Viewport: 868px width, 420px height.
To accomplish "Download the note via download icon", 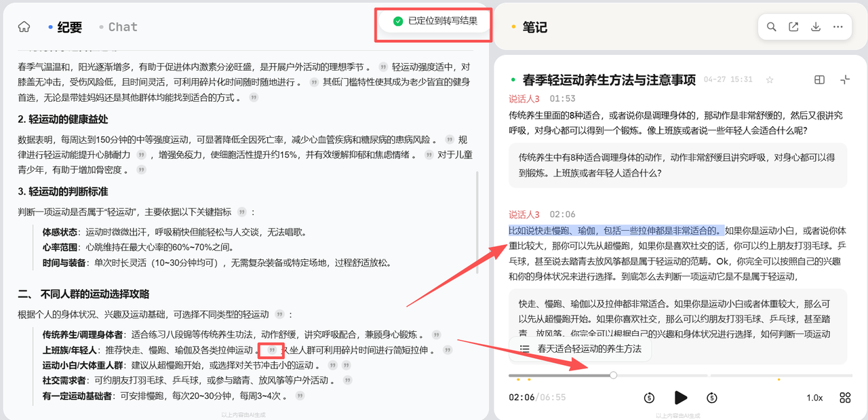I will (816, 27).
